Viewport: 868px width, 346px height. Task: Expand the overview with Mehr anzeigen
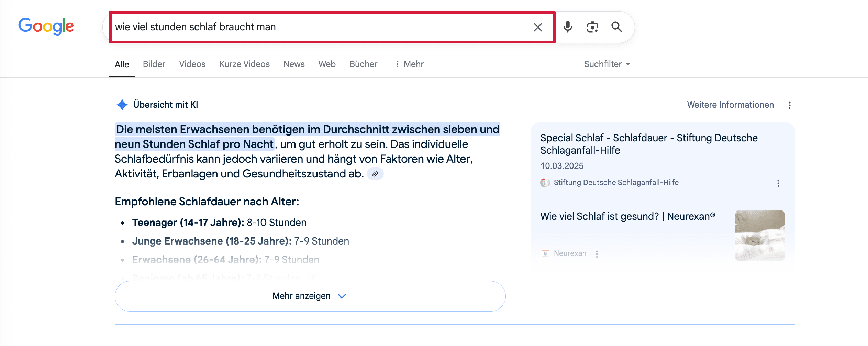point(310,296)
